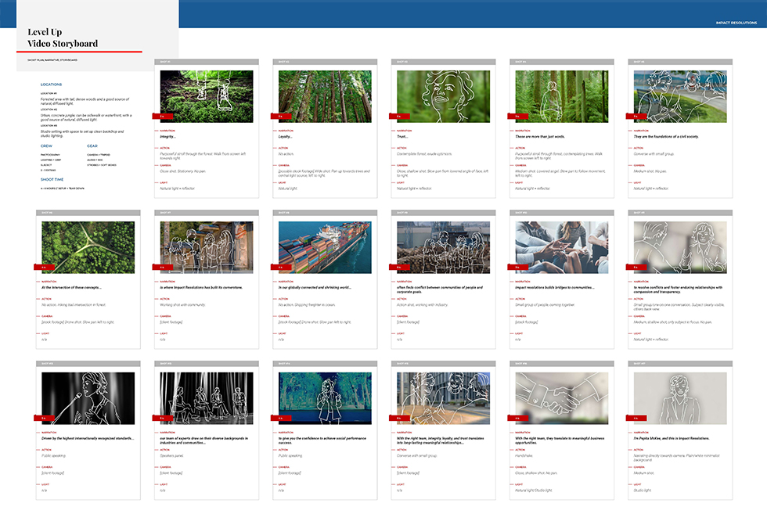Click the Level Up Video Storyboard title

tap(63, 38)
